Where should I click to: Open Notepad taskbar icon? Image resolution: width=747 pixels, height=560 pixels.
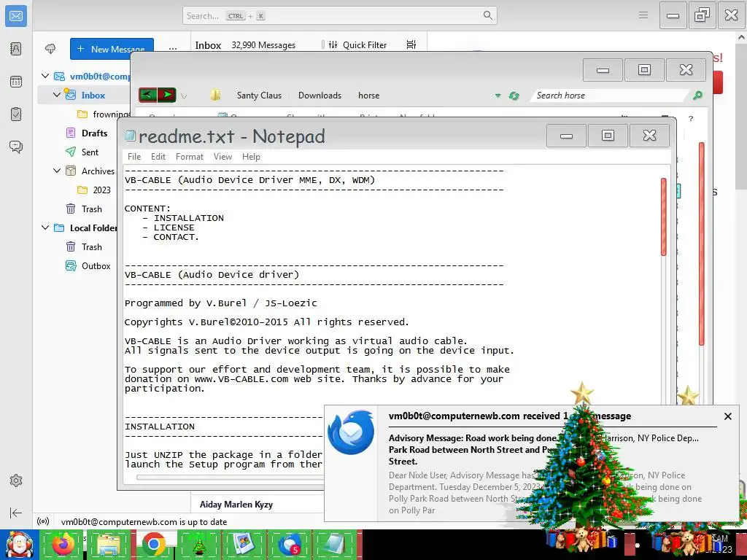point(334,545)
